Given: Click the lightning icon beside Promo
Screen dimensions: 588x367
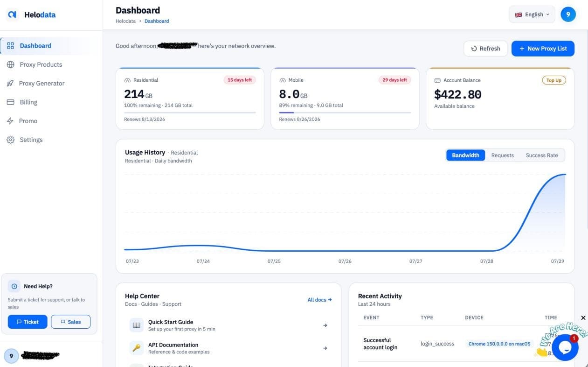Looking at the screenshot, I should click(10, 120).
